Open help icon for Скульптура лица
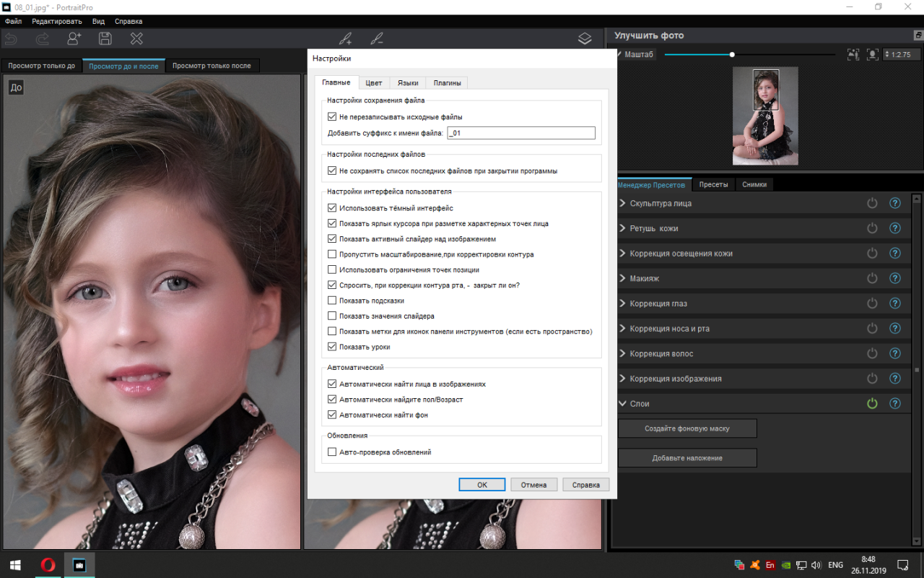Viewport: 924px width, 578px height. tap(895, 204)
